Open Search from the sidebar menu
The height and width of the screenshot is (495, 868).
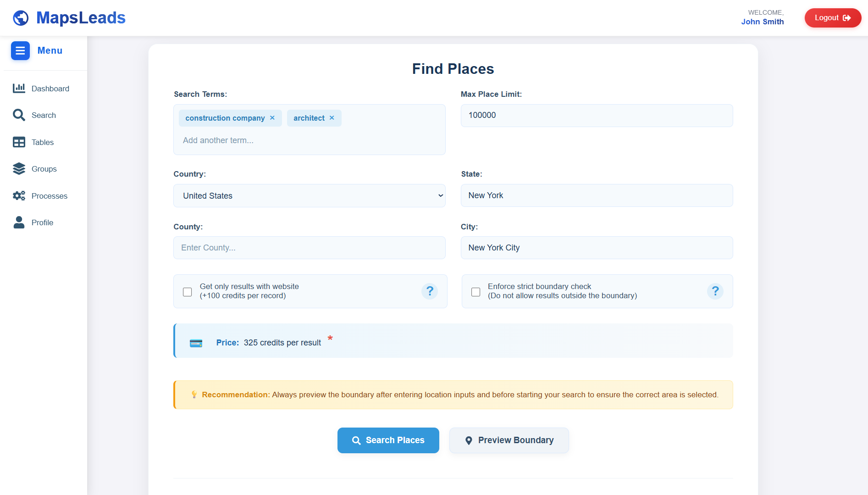click(x=44, y=115)
